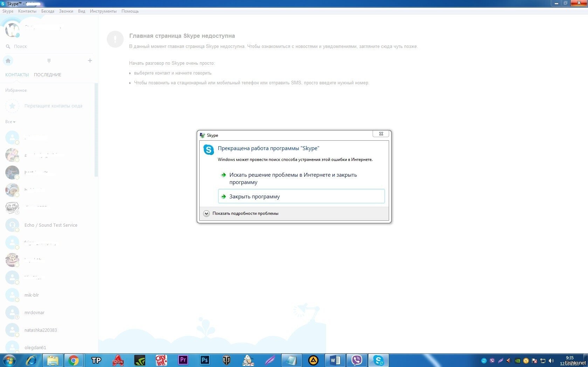Open the Вид menu
Screen dimensions: 588x367
(x=82, y=11)
